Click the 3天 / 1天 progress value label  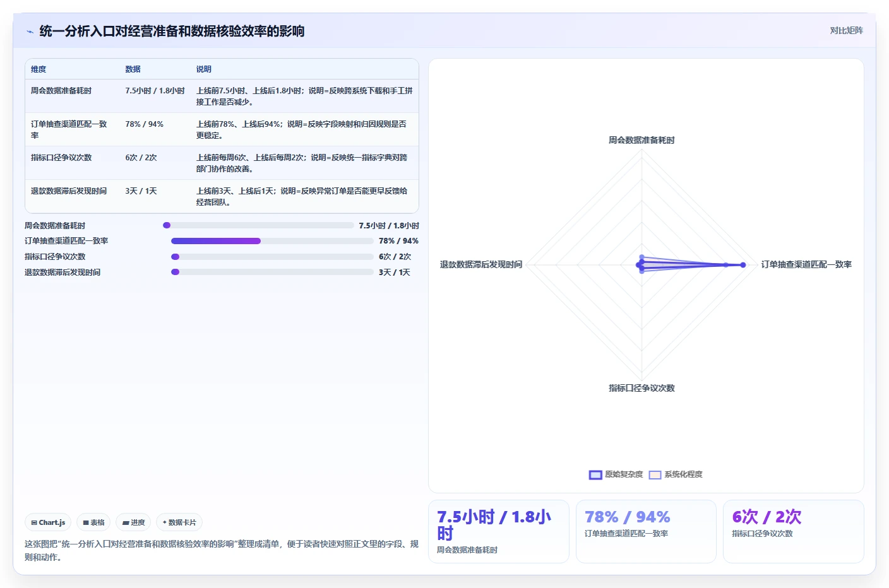[395, 273]
